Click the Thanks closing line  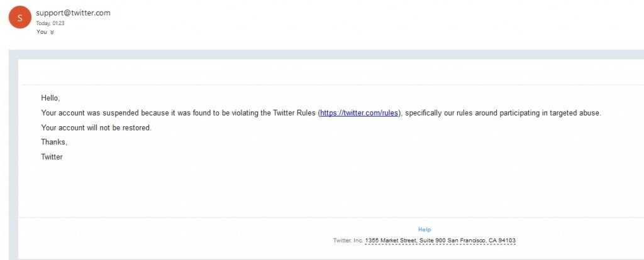pos(54,142)
